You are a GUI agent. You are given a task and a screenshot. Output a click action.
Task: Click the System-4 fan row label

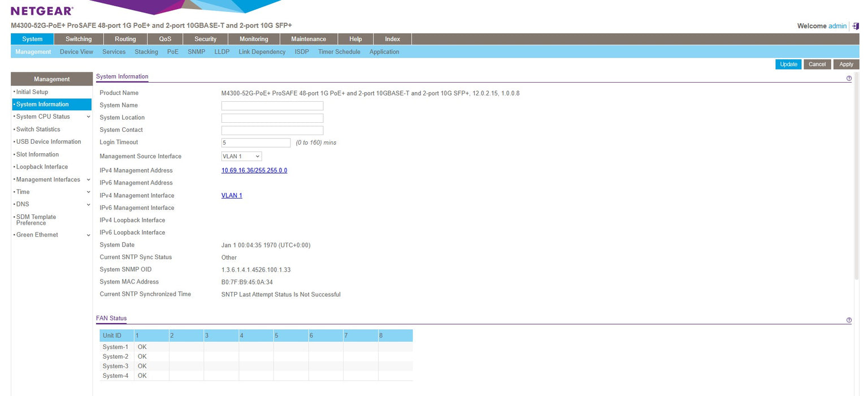(x=115, y=376)
